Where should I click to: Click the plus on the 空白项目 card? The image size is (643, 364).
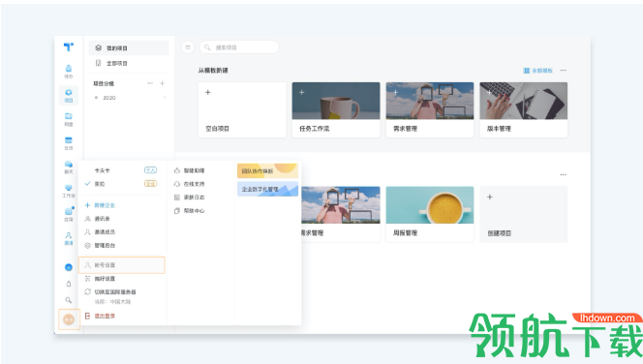(x=208, y=92)
